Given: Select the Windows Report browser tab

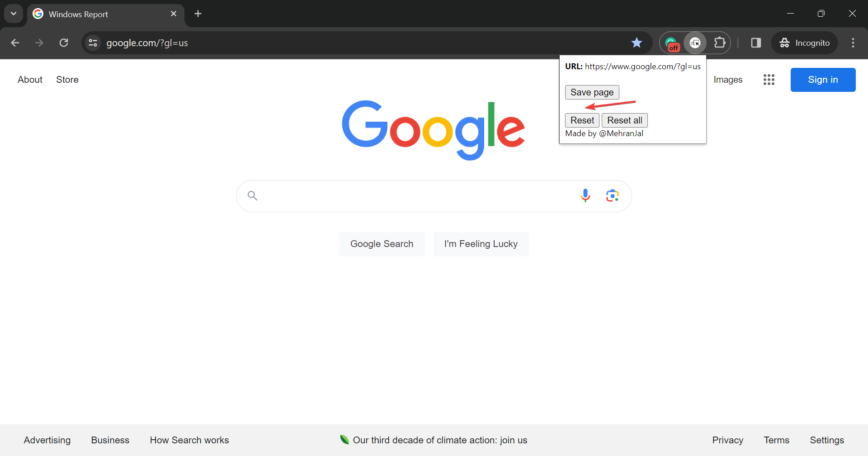Looking at the screenshot, I should click(x=106, y=14).
